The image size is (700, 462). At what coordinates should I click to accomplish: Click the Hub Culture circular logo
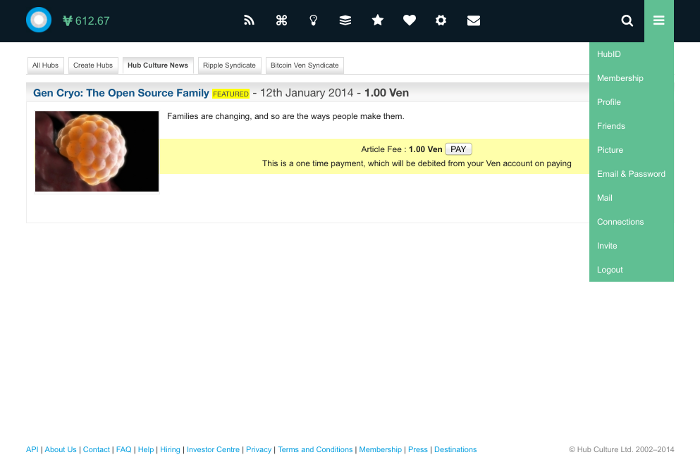click(38, 20)
